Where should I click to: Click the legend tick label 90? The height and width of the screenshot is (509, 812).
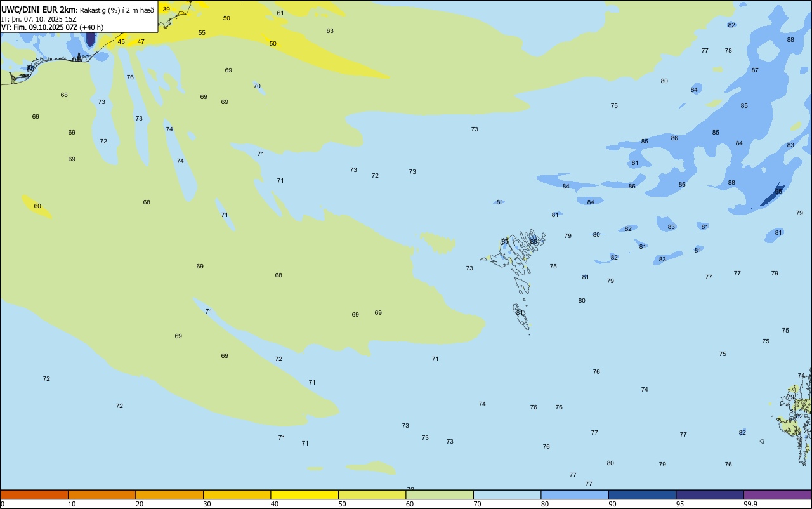(x=613, y=504)
